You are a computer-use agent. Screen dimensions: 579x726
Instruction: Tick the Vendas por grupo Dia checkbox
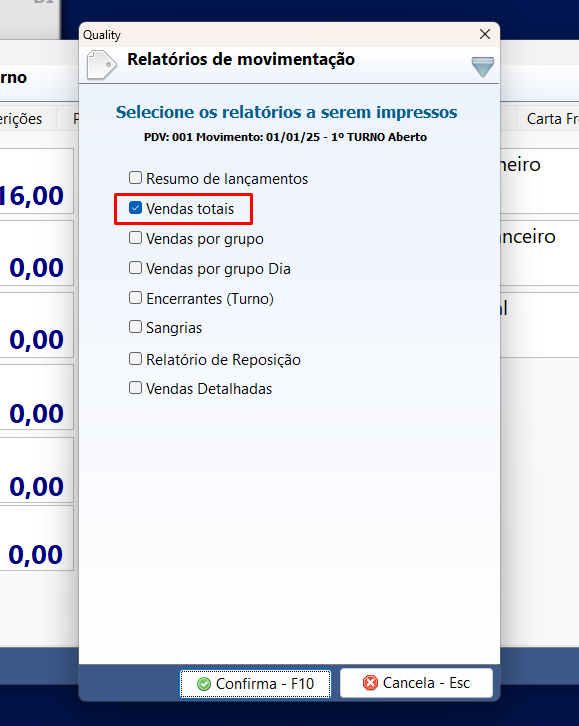(135, 268)
